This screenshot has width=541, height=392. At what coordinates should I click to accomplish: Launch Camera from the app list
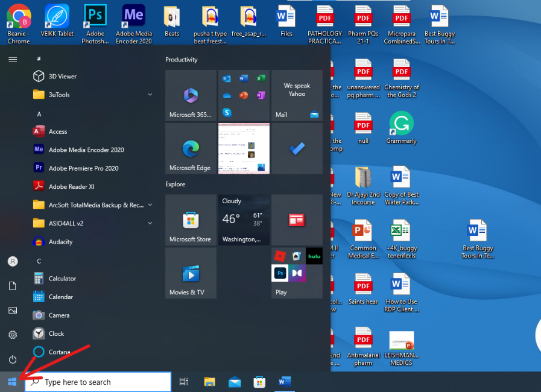[x=93, y=315]
